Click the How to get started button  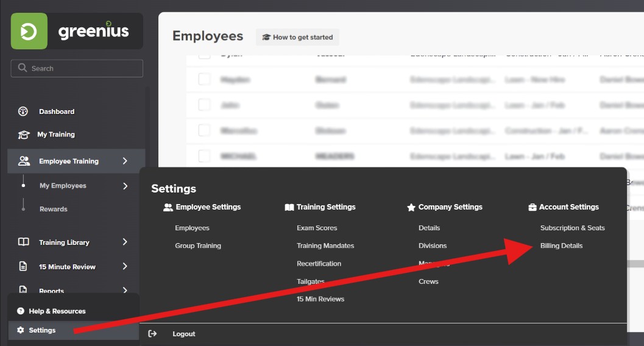click(297, 37)
